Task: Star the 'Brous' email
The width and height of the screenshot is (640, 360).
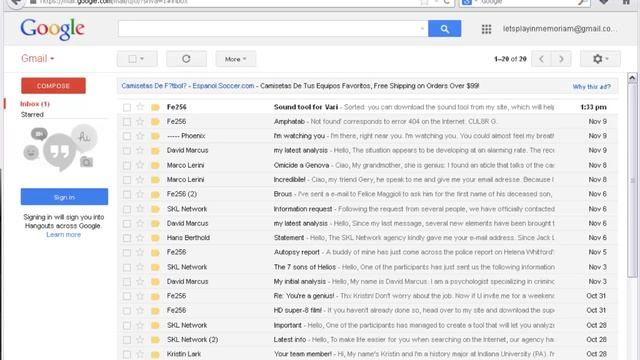Action: (x=140, y=194)
